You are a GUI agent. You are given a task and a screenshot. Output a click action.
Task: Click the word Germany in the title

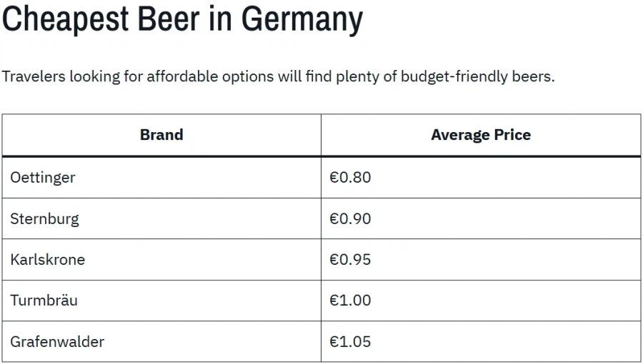[x=302, y=20]
